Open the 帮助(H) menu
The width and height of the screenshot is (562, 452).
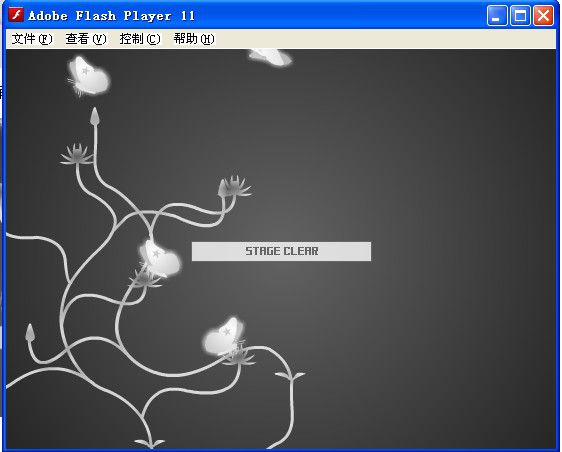click(x=194, y=39)
